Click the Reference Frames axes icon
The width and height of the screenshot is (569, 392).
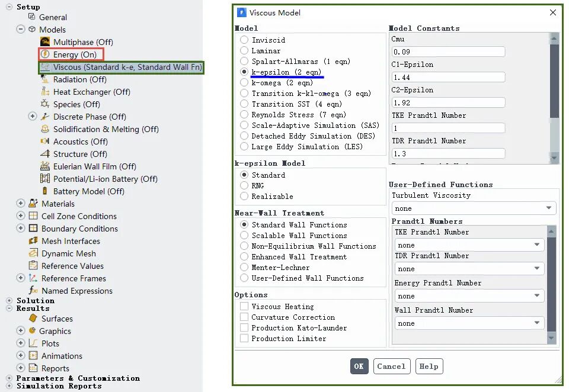click(33, 278)
